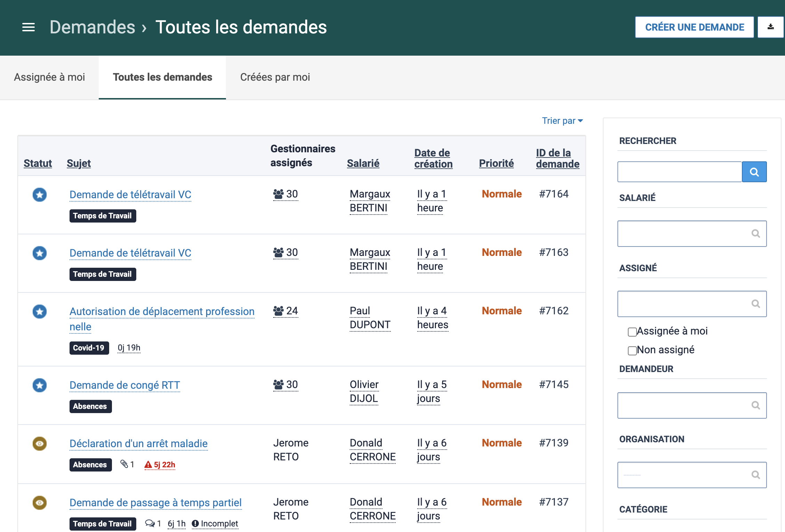The image size is (785, 532).
Task: Sort by Priorité column header
Action: coord(496,163)
